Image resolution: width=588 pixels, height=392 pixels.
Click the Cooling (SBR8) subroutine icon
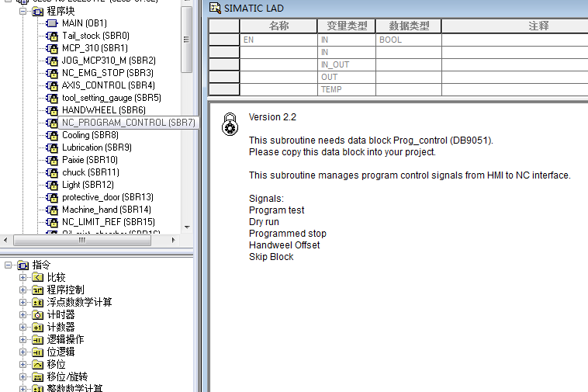[52, 135]
